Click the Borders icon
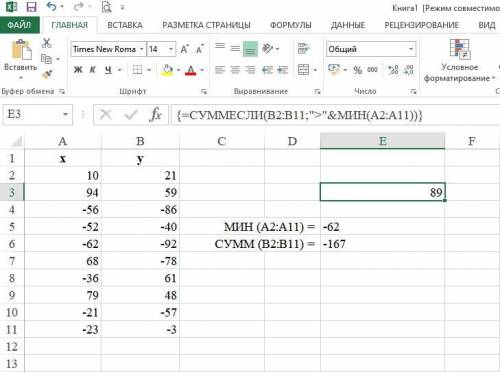500x372 pixels. point(137,70)
